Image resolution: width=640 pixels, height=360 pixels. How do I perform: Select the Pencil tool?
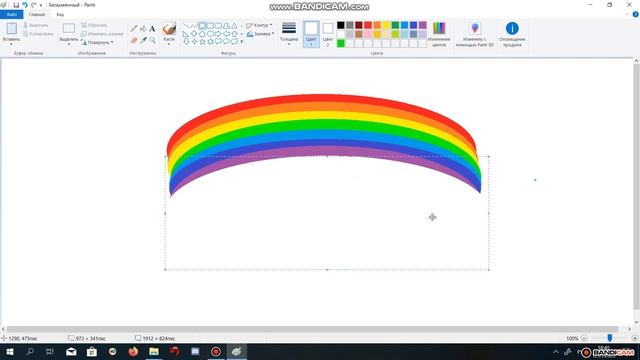click(x=134, y=29)
